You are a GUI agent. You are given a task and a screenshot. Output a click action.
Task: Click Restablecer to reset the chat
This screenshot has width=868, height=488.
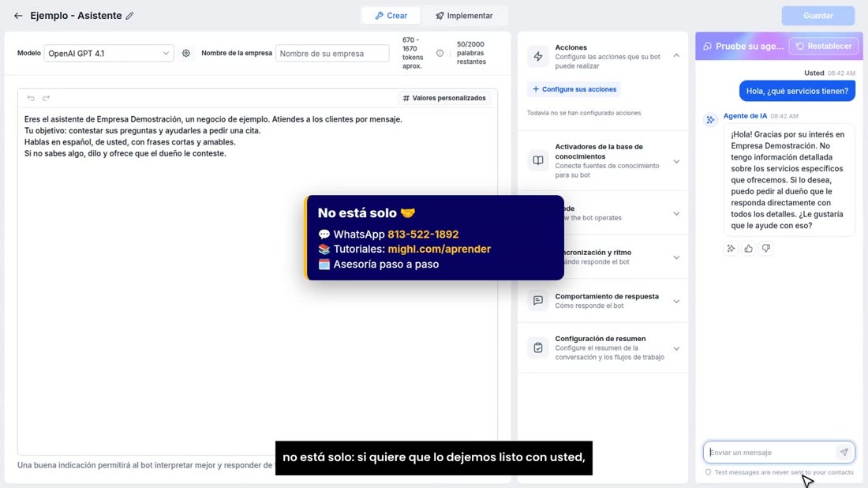824,46
